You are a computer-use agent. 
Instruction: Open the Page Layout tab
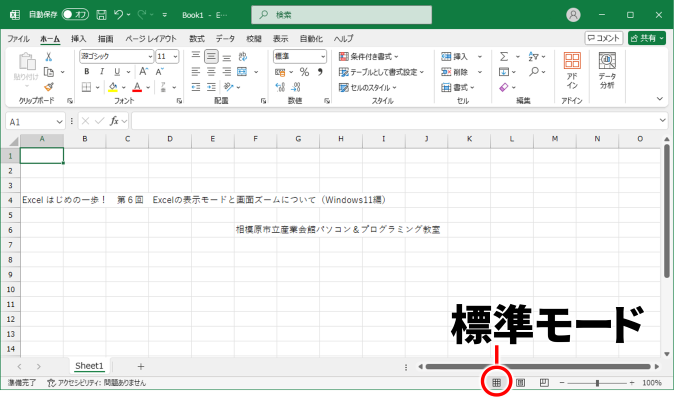point(151,39)
